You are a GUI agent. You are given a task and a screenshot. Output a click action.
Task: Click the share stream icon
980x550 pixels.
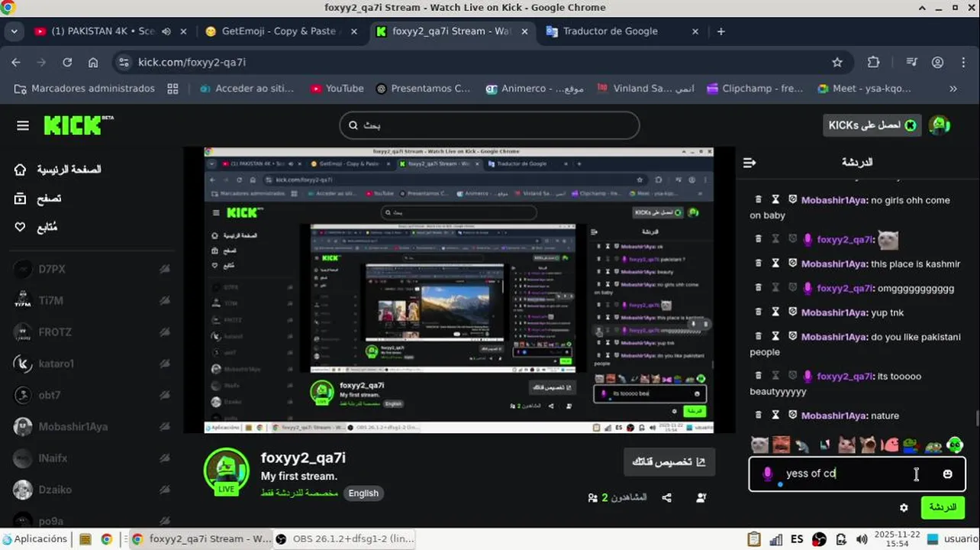click(667, 498)
